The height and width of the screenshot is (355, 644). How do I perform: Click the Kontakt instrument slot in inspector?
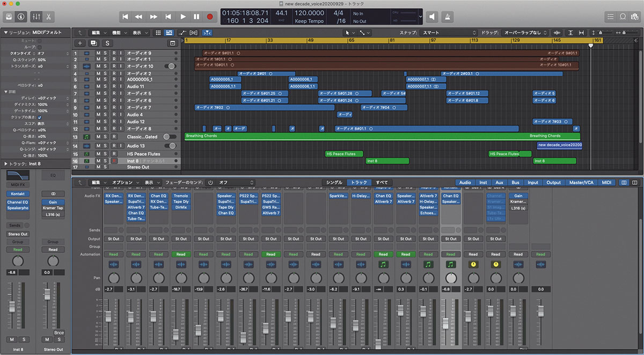18,194
